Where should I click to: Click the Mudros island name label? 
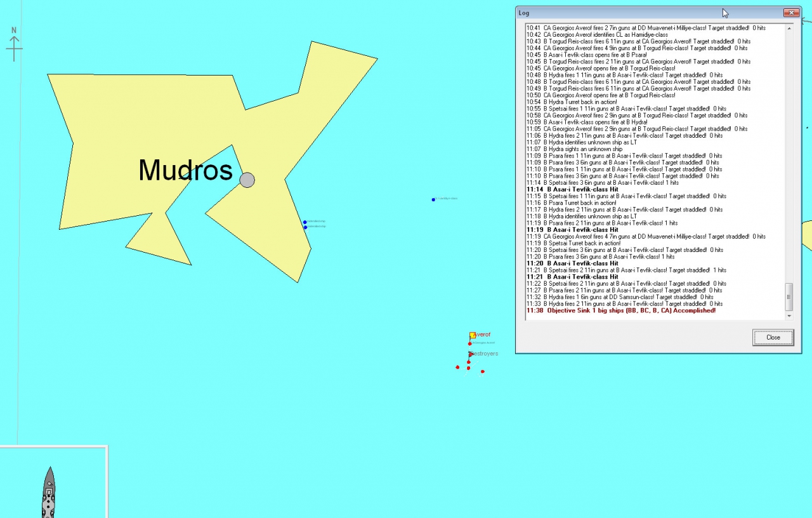click(x=185, y=170)
